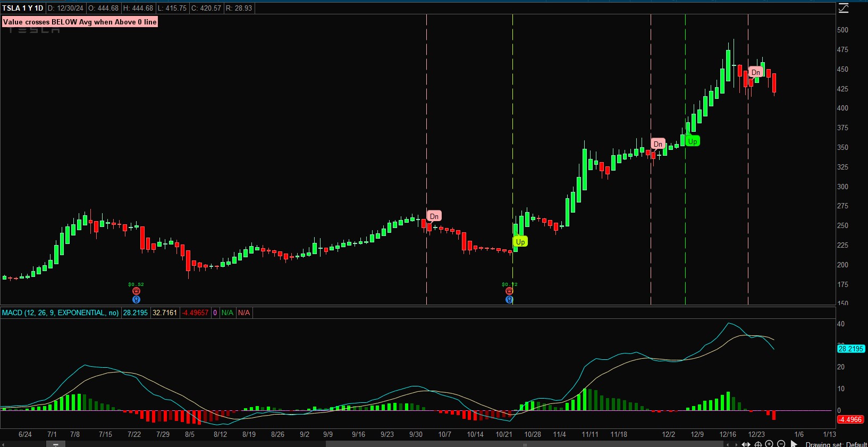Open the Drawing set: Default selector
This screenshot has width=868, height=447.
[x=836, y=444]
